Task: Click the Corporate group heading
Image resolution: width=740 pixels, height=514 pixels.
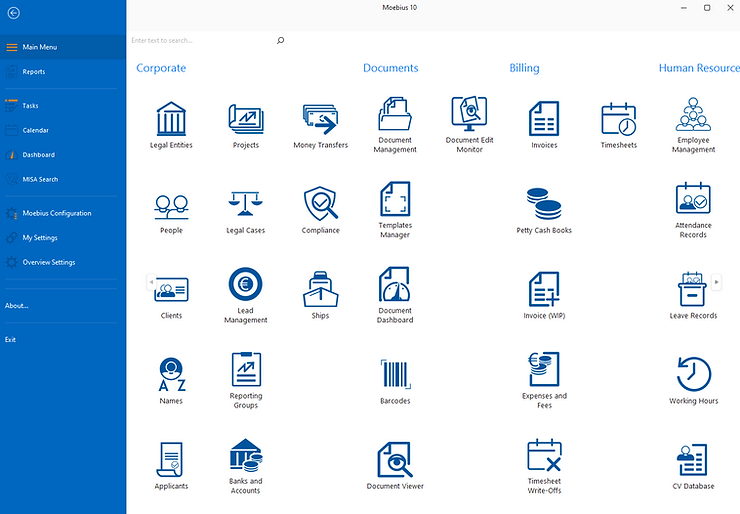Action: click(161, 68)
